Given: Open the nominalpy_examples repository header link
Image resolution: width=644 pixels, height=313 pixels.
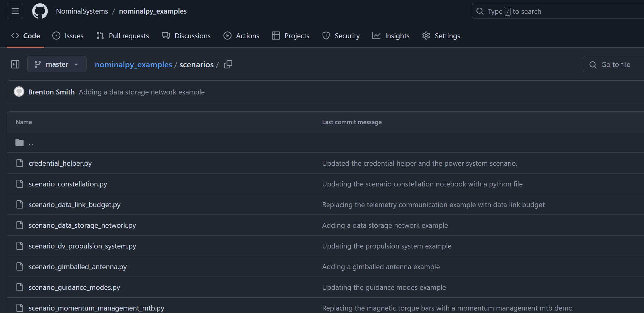Looking at the screenshot, I should click(x=153, y=11).
